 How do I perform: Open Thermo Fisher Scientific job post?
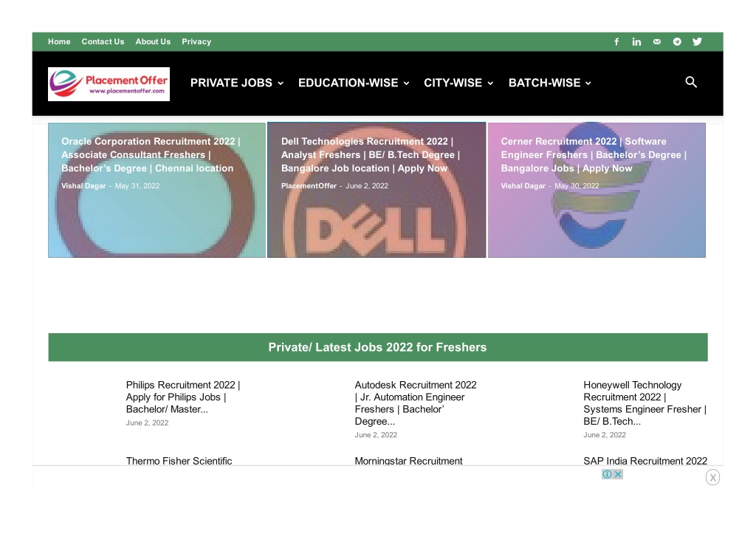(x=179, y=461)
